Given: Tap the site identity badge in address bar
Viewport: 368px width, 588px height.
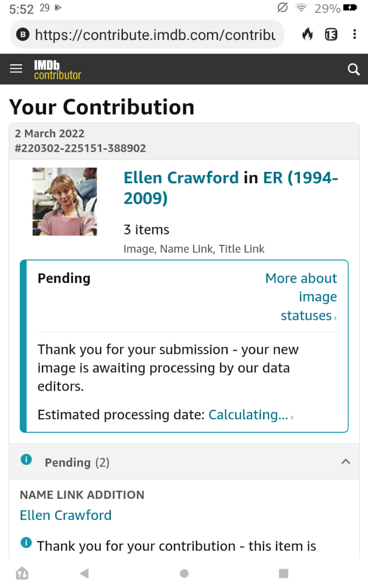Looking at the screenshot, I should pos(23,35).
